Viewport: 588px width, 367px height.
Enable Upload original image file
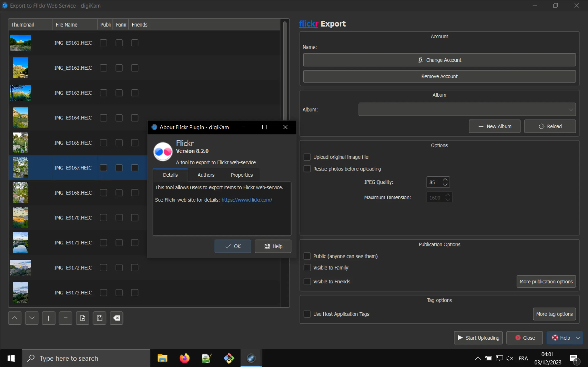pos(307,157)
